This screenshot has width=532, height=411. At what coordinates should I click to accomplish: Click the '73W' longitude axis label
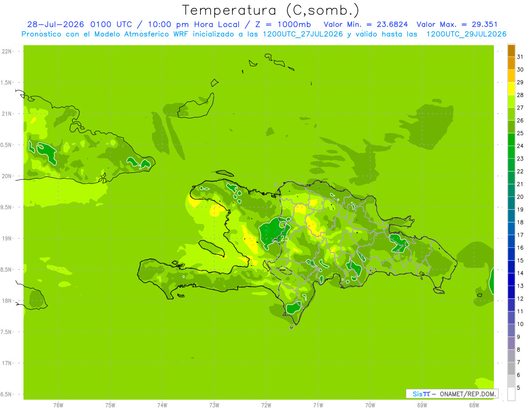pyautogui.click(x=214, y=405)
